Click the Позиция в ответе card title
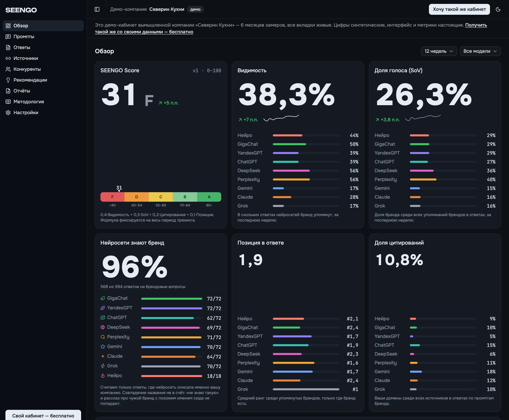The width and height of the screenshot is (509, 420). pyautogui.click(x=261, y=243)
